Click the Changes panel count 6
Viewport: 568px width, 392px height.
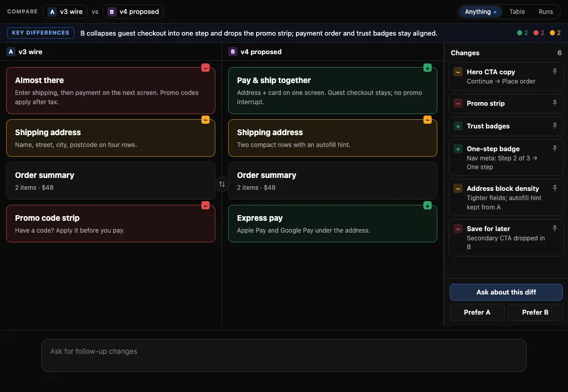point(559,53)
